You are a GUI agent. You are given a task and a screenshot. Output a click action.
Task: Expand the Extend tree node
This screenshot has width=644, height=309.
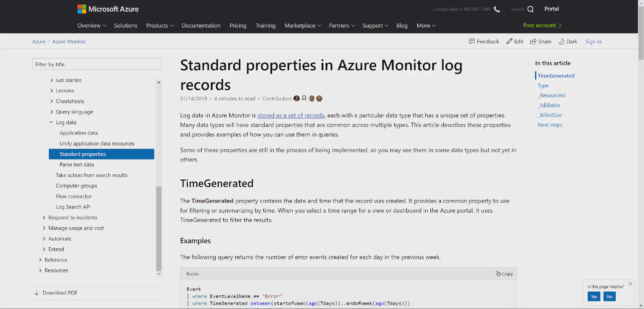44,249
